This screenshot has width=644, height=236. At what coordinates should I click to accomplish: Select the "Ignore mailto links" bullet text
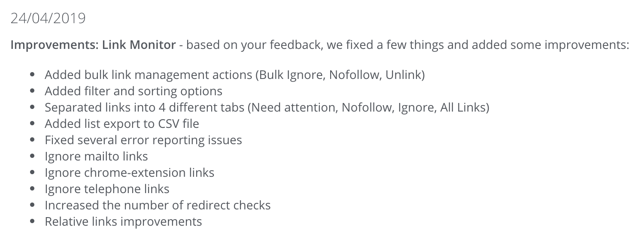(x=96, y=157)
